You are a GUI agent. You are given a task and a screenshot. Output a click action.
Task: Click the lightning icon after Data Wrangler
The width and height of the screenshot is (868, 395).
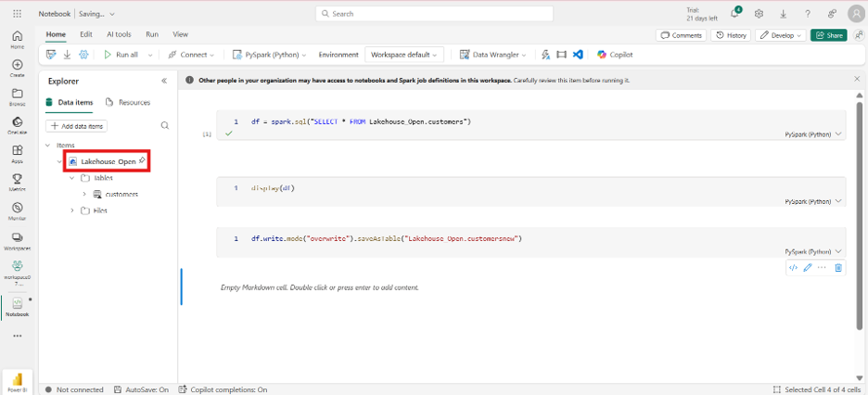click(x=545, y=55)
